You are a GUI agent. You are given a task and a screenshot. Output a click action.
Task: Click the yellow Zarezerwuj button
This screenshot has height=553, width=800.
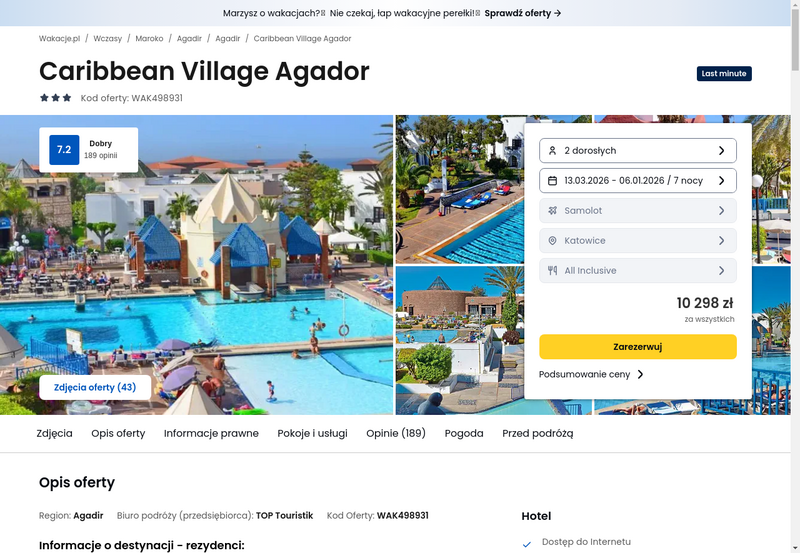(638, 347)
